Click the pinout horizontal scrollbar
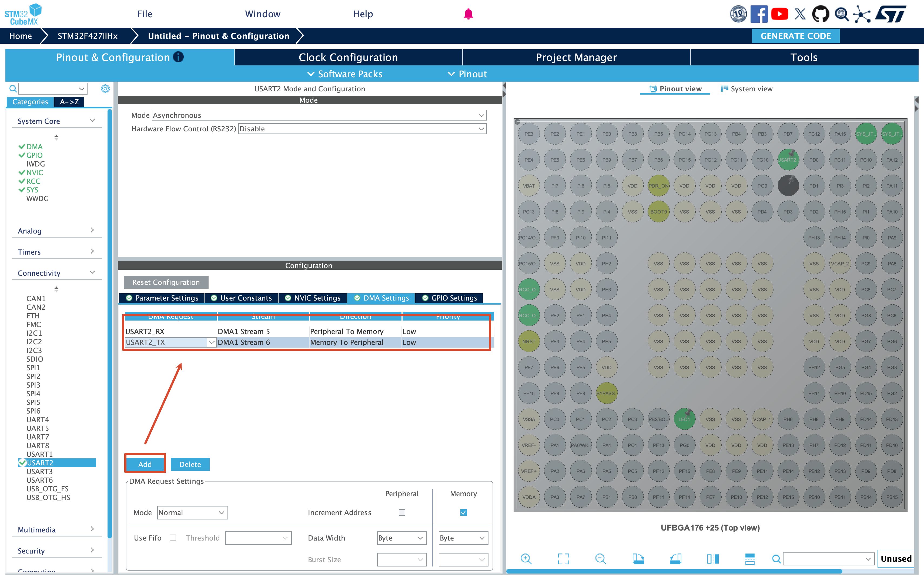The width and height of the screenshot is (924, 580). (x=674, y=571)
